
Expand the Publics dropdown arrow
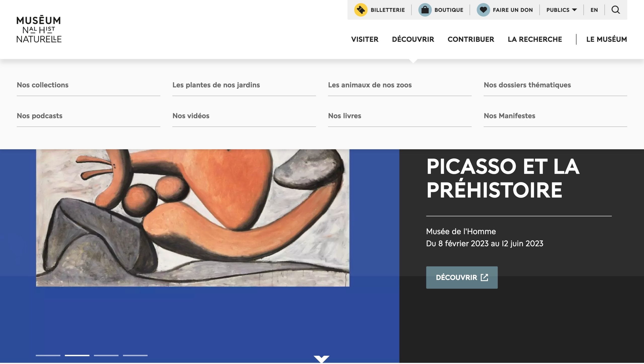point(574,10)
